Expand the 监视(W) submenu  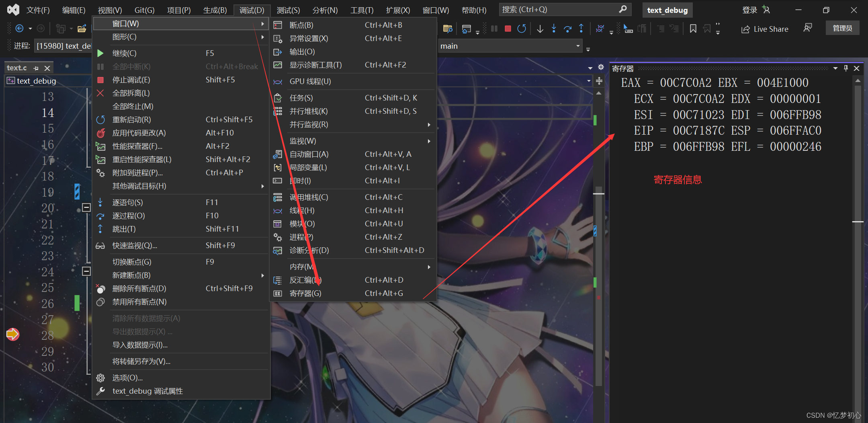(353, 141)
